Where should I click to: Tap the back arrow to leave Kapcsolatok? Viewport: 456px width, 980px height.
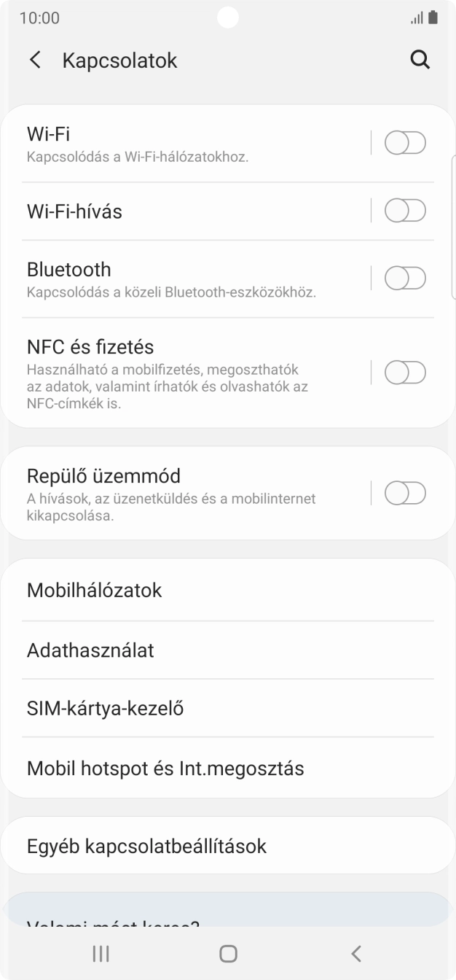tap(35, 60)
